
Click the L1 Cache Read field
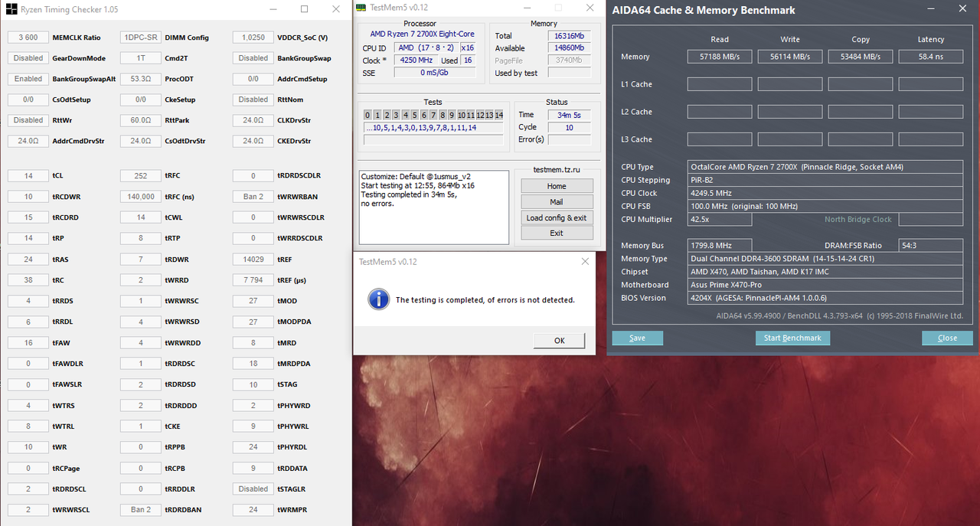pos(719,84)
